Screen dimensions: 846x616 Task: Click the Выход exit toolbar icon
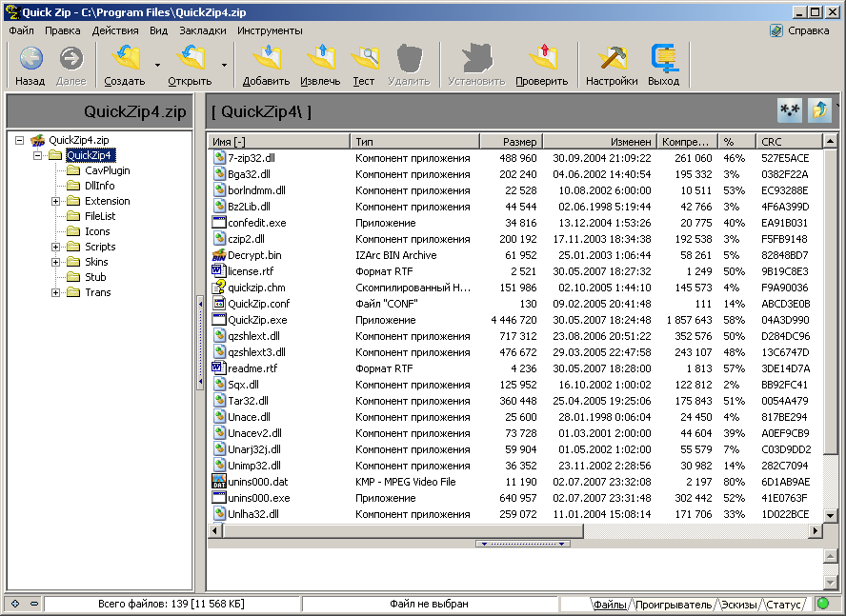663,59
